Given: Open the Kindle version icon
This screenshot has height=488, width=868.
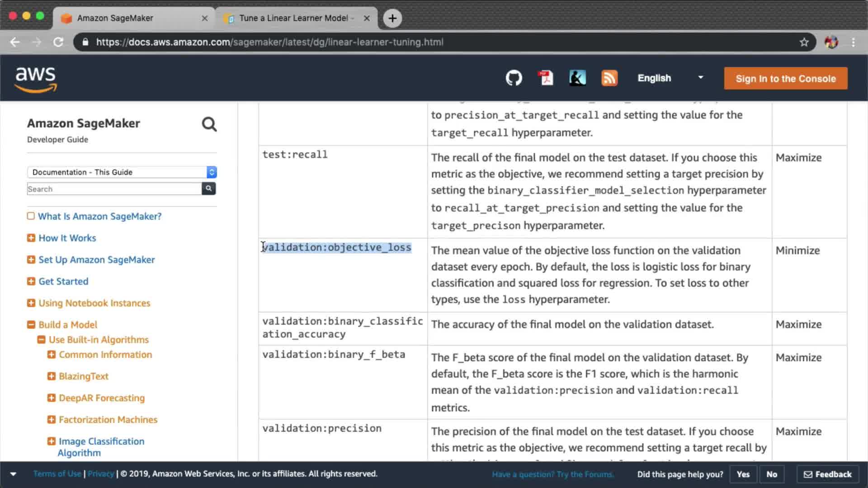Looking at the screenshot, I should click(x=577, y=78).
